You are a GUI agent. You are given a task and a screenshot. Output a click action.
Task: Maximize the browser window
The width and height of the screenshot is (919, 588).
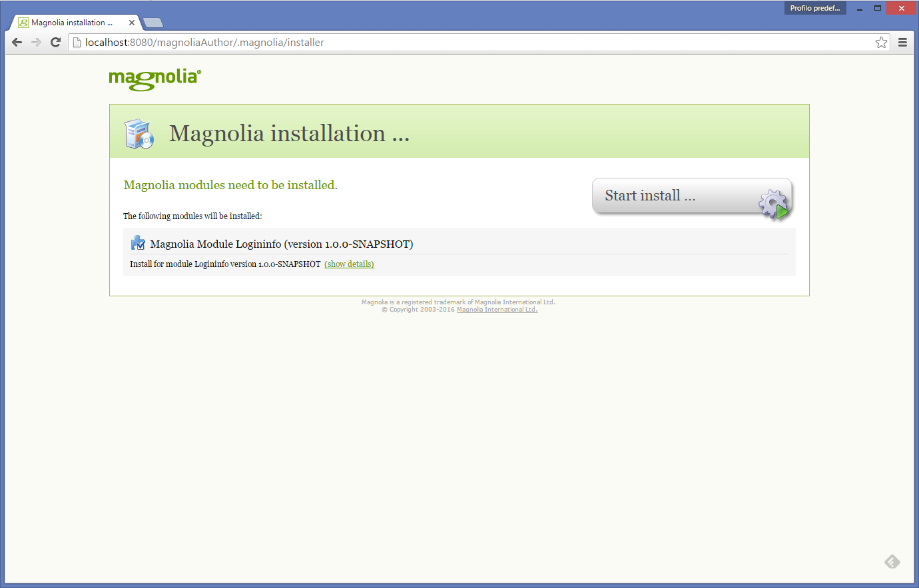point(878,8)
